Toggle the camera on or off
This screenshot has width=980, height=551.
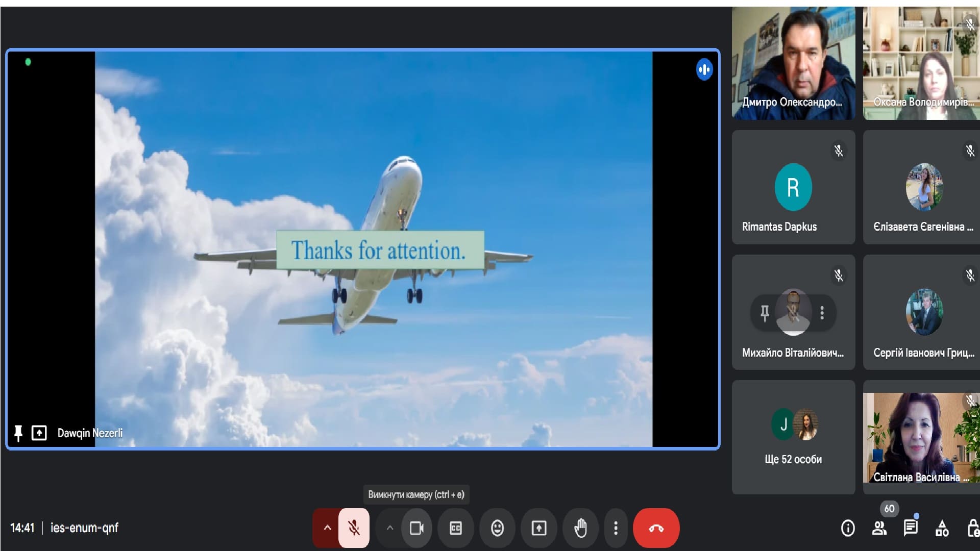tap(416, 528)
